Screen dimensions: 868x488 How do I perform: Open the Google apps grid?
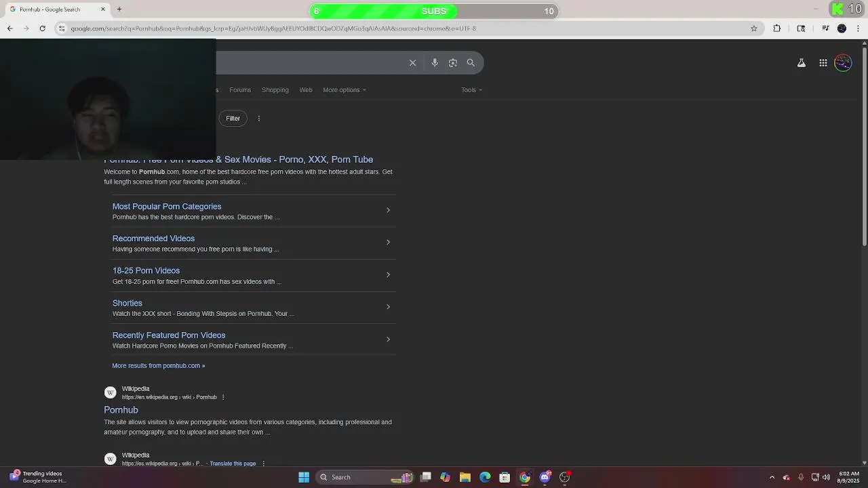point(823,62)
